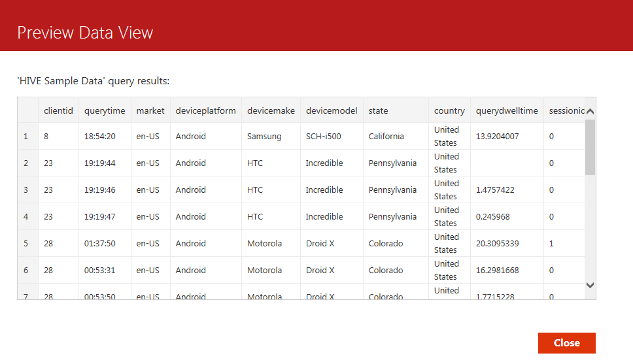Click the SCH-i500 device model cell

click(x=323, y=137)
